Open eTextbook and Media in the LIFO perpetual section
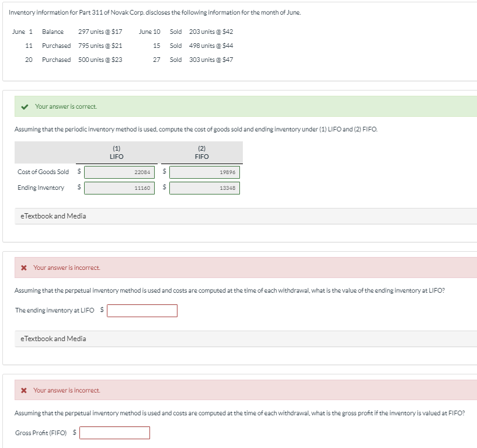The width and height of the screenshot is (477, 448). pos(53,338)
